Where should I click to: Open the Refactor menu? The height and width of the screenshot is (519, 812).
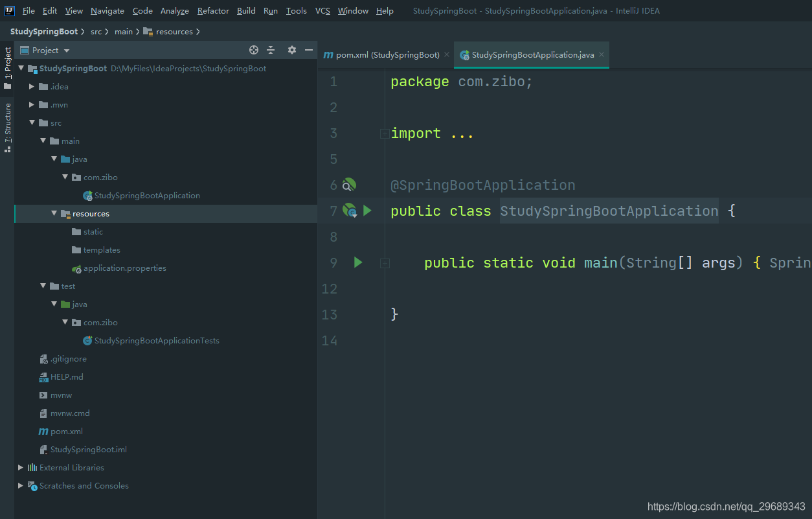pyautogui.click(x=213, y=10)
